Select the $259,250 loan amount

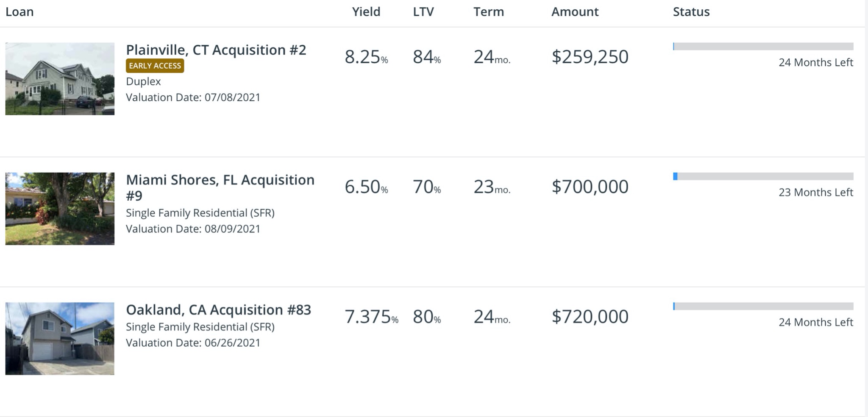click(x=590, y=57)
